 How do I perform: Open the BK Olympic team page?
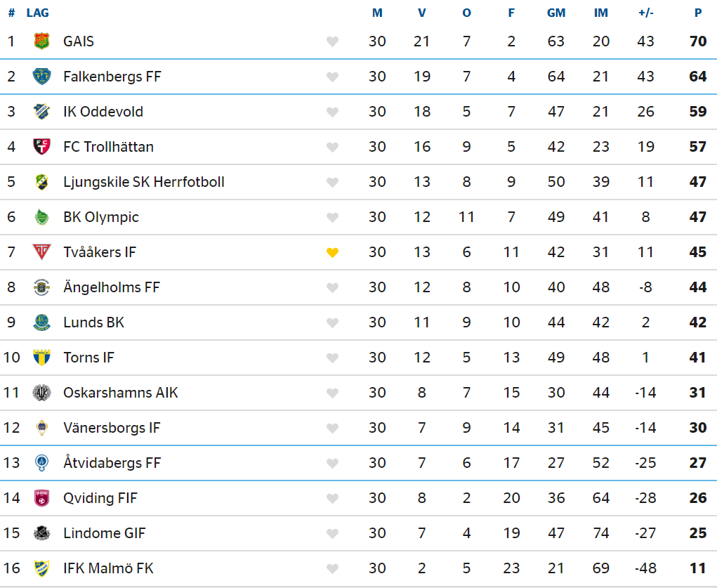[101, 217]
